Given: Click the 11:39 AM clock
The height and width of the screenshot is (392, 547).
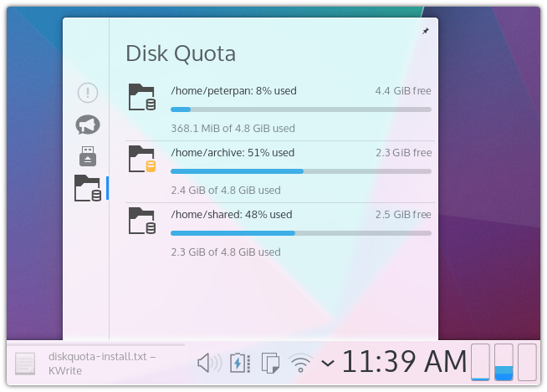Looking at the screenshot, I should 403,362.
